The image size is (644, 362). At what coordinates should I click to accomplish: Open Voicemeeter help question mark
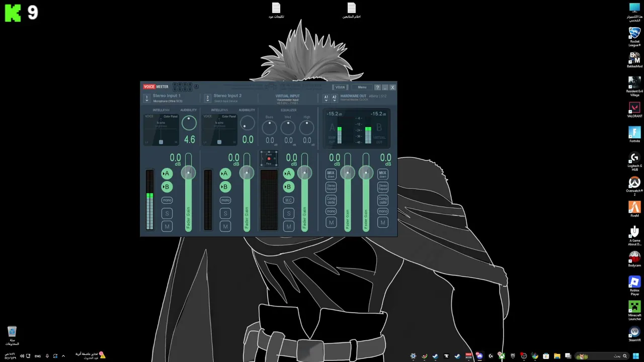click(x=377, y=87)
